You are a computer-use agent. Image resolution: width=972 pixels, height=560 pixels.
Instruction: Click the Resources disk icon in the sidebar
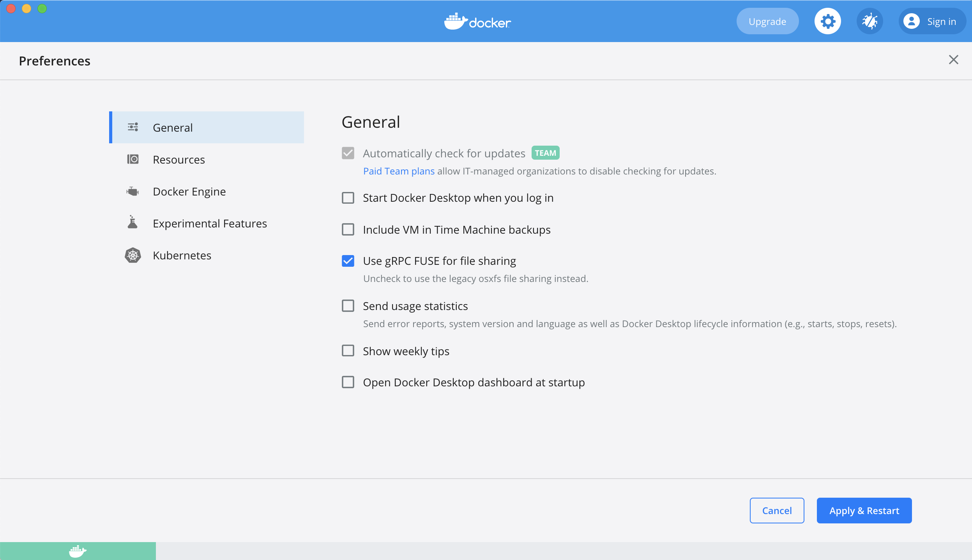click(x=133, y=159)
